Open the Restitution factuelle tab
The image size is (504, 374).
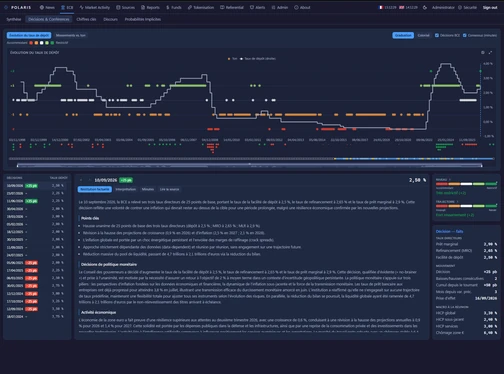tap(95, 189)
